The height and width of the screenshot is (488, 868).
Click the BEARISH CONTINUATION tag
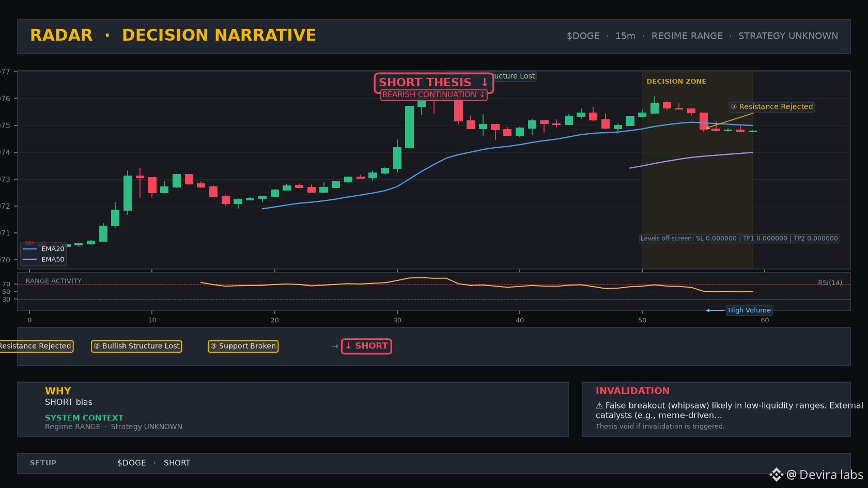433,95
